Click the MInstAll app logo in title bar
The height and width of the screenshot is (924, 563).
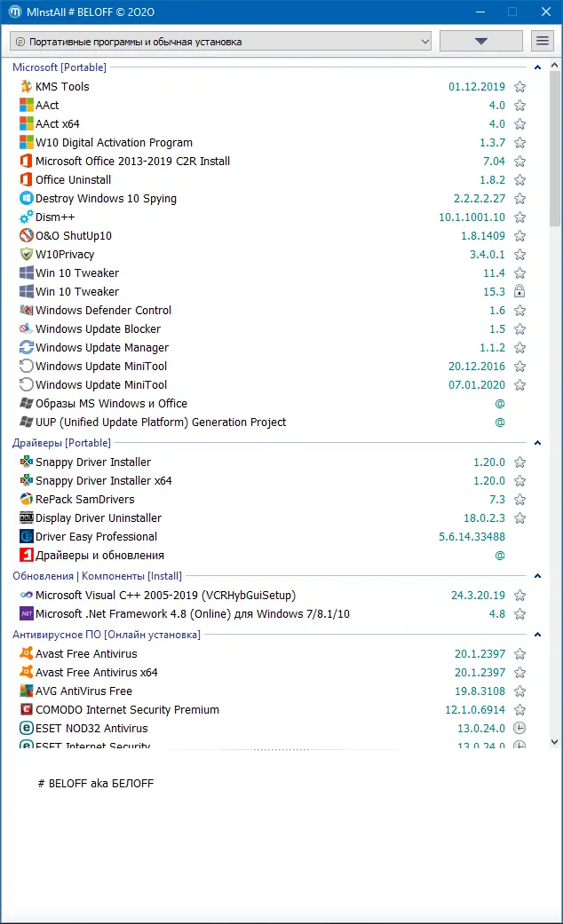[15, 12]
